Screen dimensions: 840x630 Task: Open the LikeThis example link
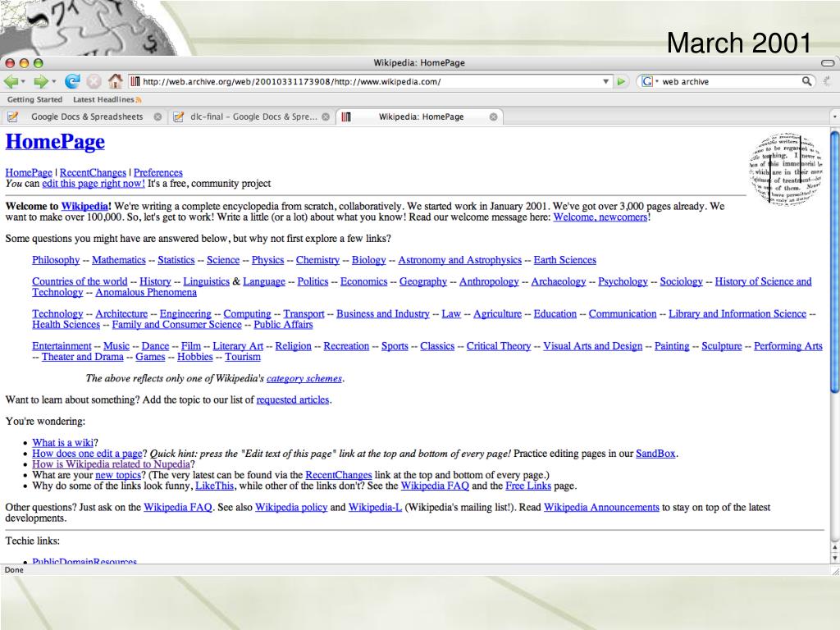(x=214, y=486)
